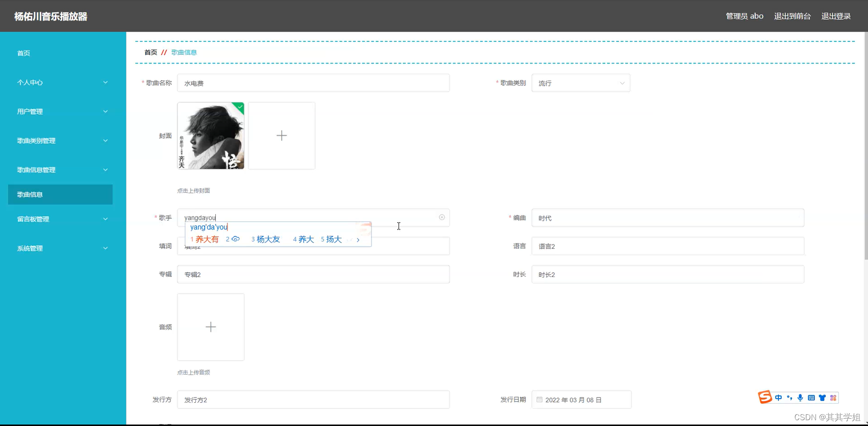This screenshot has width=868, height=426.
Task: Click plus to upload audio file
Action: pos(210,327)
